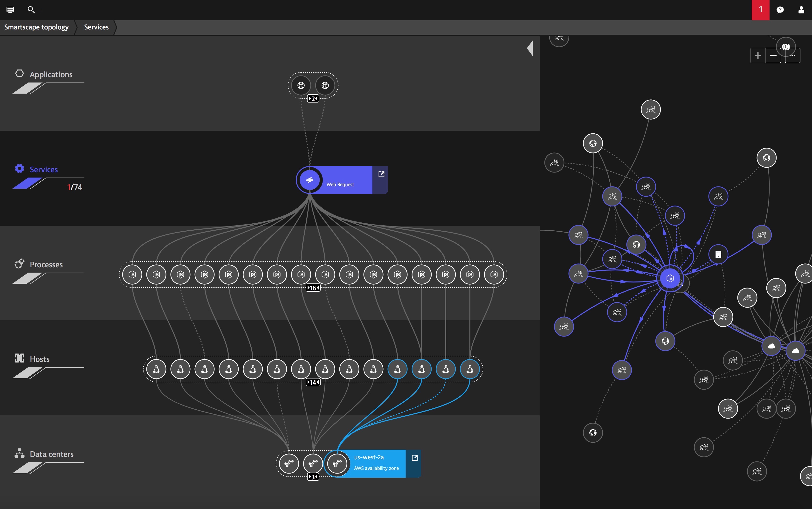Viewport: 812px width, 509px height.
Task: Select the Services layer label
Action: (x=44, y=169)
